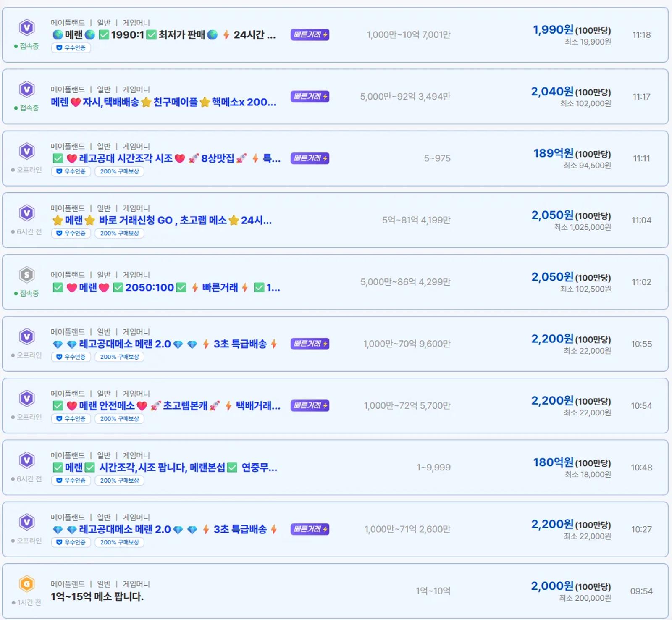Click the 빠른거래 badge on the 11:18 listing
The width and height of the screenshot is (672, 620).
click(310, 34)
